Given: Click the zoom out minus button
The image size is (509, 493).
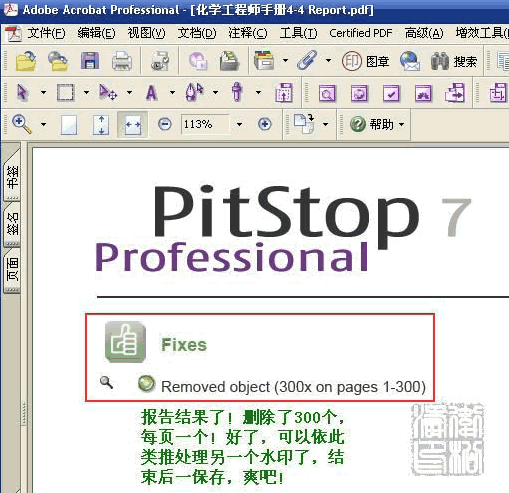Looking at the screenshot, I should 165,124.
